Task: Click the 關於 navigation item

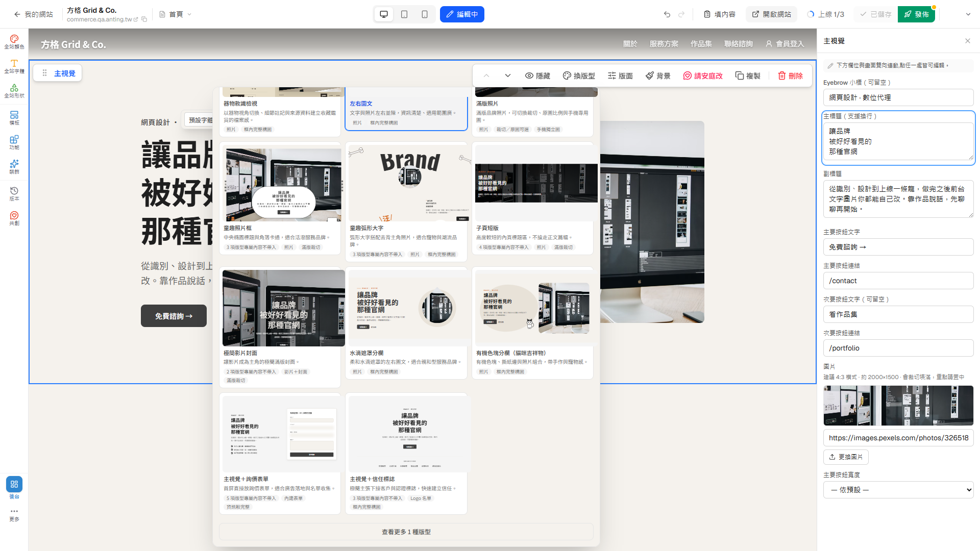Action: [x=630, y=44]
